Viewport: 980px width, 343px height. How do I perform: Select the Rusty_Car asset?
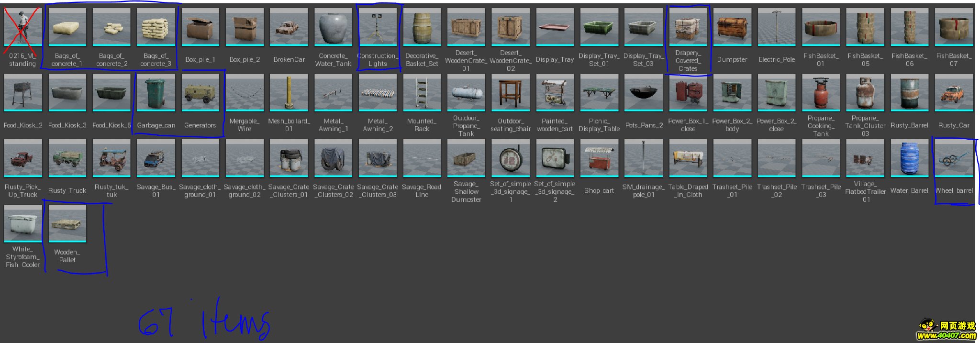pos(954,92)
